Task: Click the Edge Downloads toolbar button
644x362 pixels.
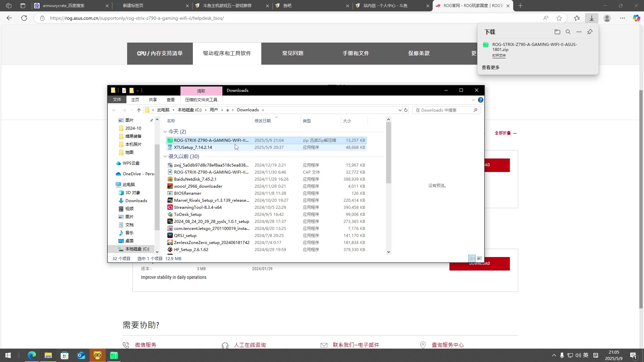Action: pyautogui.click(x=592, y=18)
